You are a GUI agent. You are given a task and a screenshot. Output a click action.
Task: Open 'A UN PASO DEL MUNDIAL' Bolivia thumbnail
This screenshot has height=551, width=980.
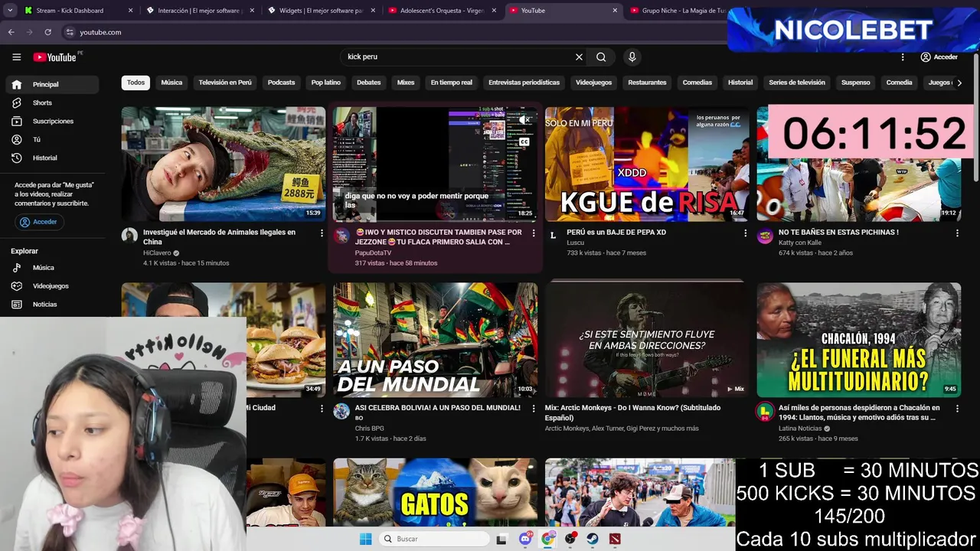436,340
